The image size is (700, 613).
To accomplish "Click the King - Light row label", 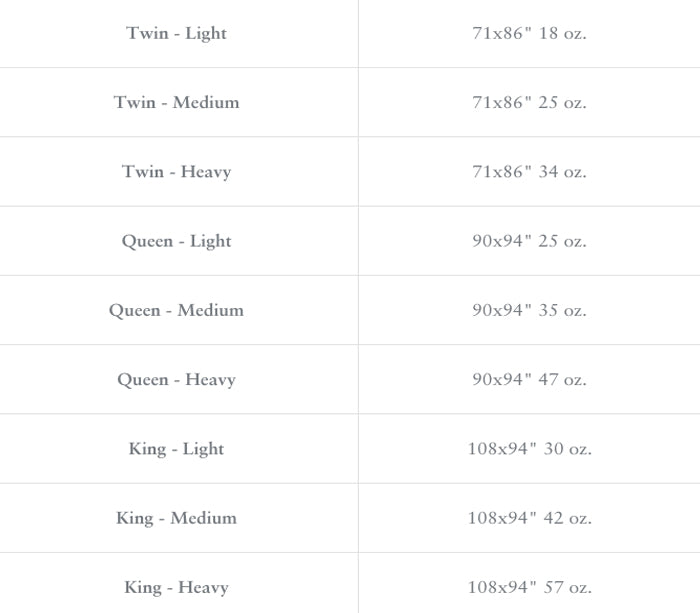I will click(177, 449).
